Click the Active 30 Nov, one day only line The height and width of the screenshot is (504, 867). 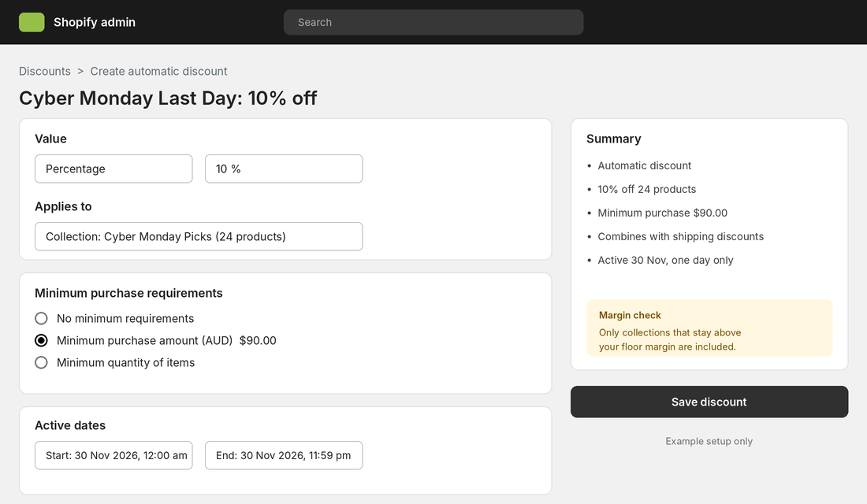click(665, 261)
